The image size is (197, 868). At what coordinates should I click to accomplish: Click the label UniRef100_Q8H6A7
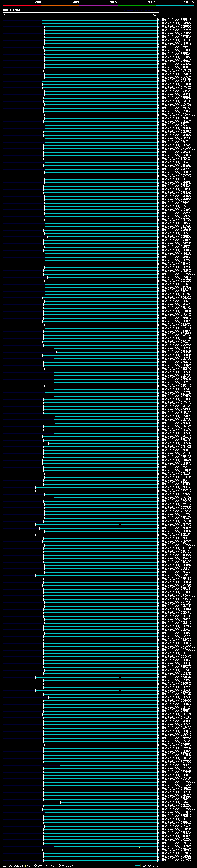point(177,379)
